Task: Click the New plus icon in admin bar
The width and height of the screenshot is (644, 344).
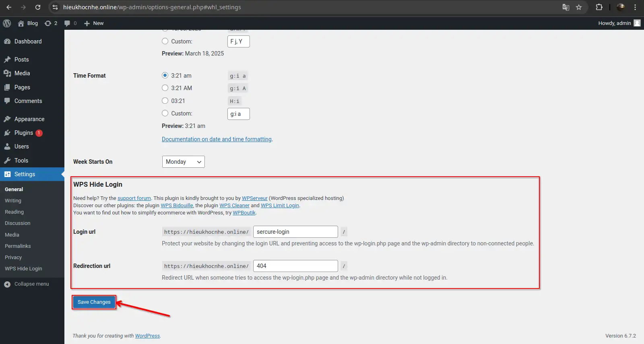Action: coord(87,23)
